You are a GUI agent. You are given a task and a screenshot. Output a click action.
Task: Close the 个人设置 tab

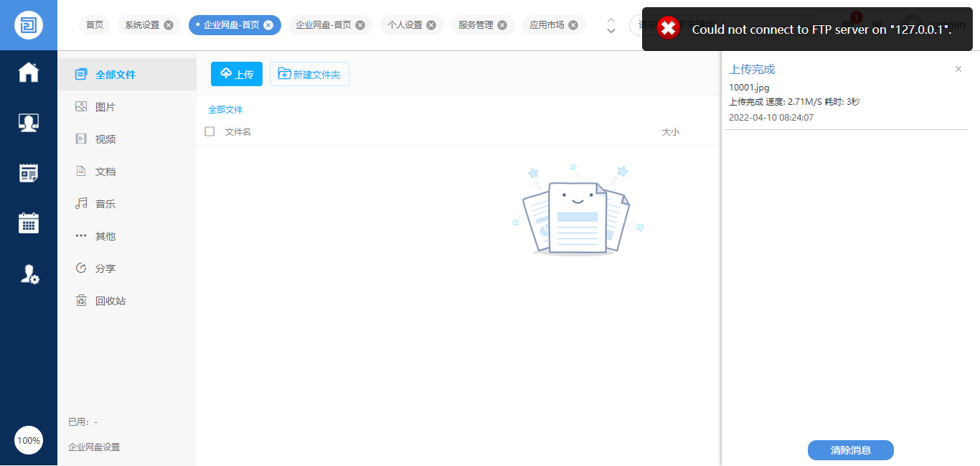[430, 25]
